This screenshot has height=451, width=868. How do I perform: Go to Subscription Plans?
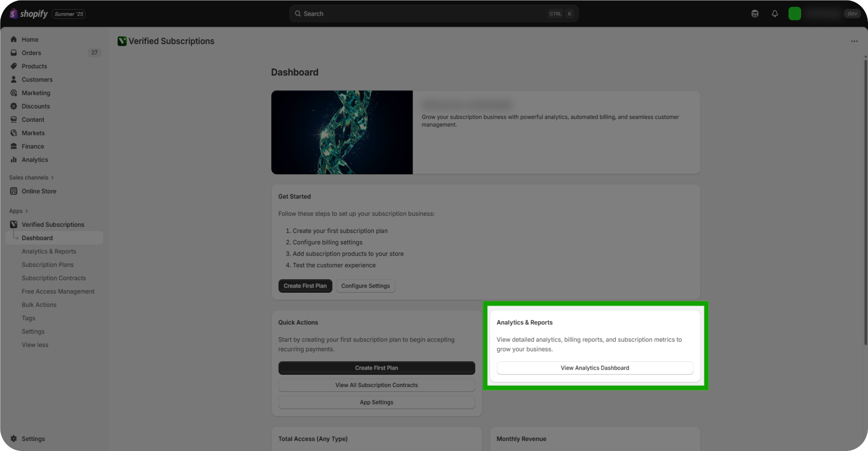(x=47, y=264)
